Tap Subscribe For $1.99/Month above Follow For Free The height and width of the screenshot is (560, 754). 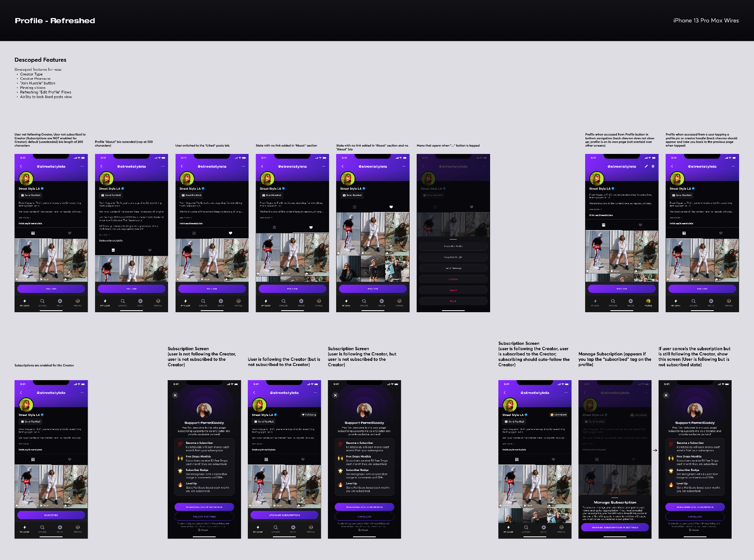(204, 507)
